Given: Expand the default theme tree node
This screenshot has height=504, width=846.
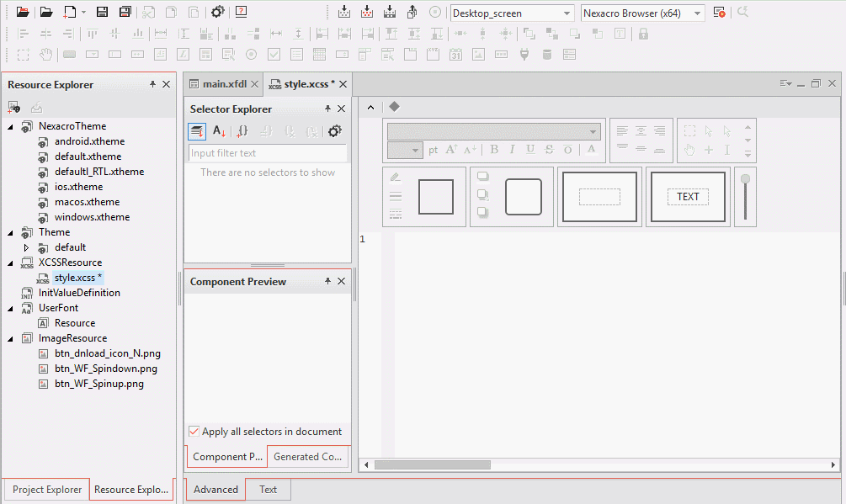Looking at the screenshot, I should (x=26, y=247).
